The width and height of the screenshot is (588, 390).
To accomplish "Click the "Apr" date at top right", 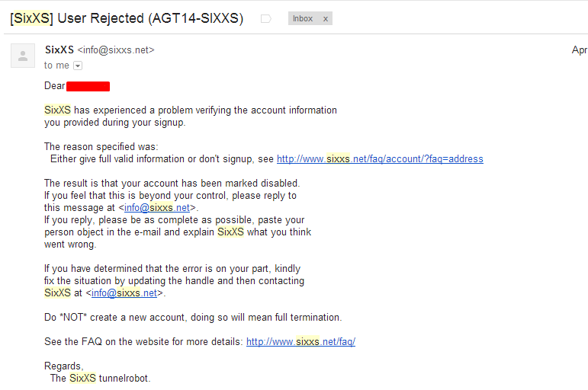I will [x=580, y=50].
